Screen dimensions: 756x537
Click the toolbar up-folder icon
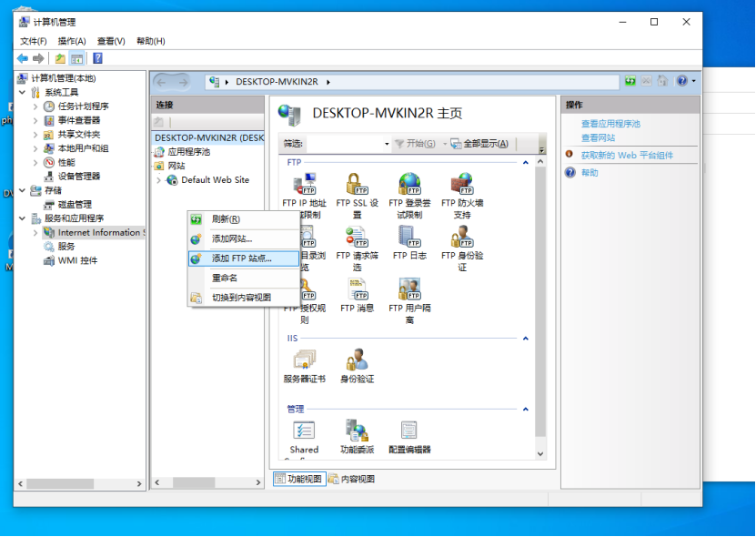[60, 58]
